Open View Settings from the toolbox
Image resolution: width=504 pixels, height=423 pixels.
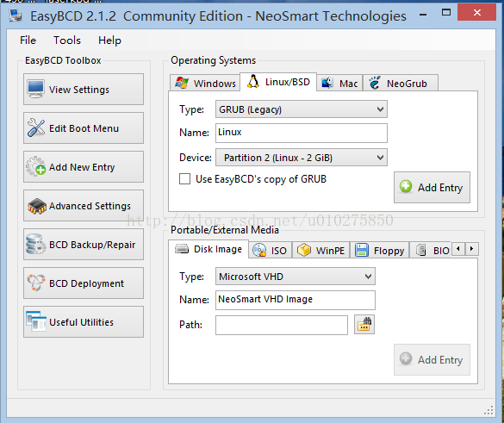pos(84,89)
